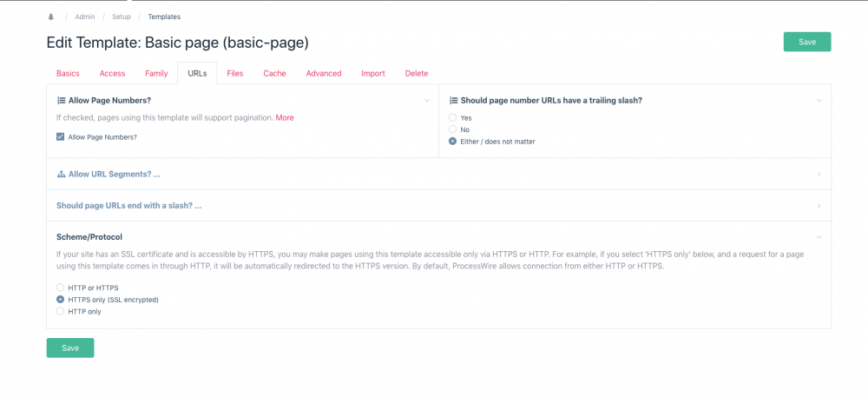Switch to the Access tab

click(x=112, y=73)
